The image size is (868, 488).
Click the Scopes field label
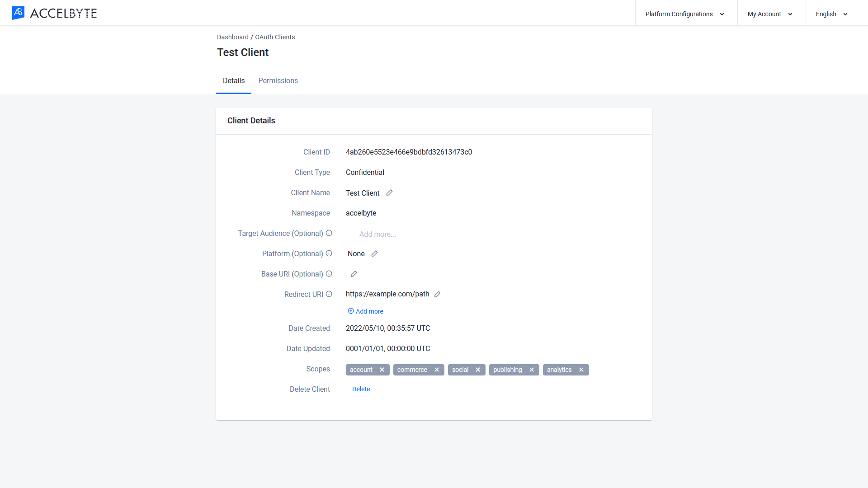[318, 369]
